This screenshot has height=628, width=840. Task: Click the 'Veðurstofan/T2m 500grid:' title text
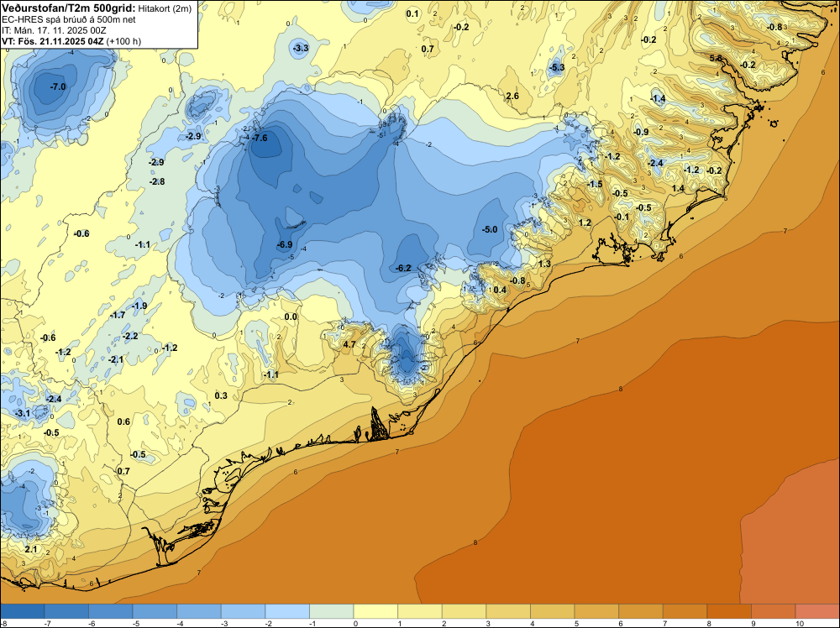tap(68, 8)
